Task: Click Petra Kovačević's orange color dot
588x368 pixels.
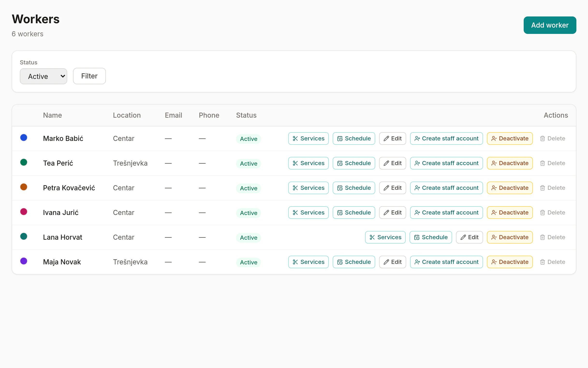Action: tap(23, 187)
